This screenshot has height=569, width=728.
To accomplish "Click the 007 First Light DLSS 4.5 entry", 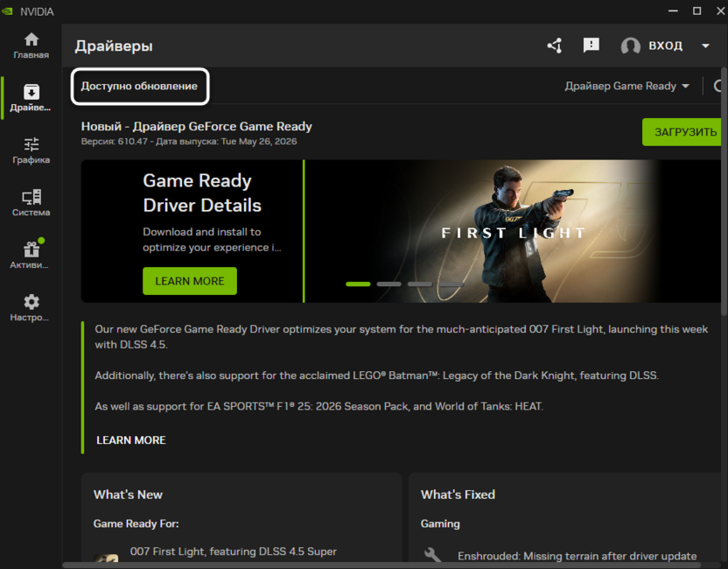I will tap(233, 551).
